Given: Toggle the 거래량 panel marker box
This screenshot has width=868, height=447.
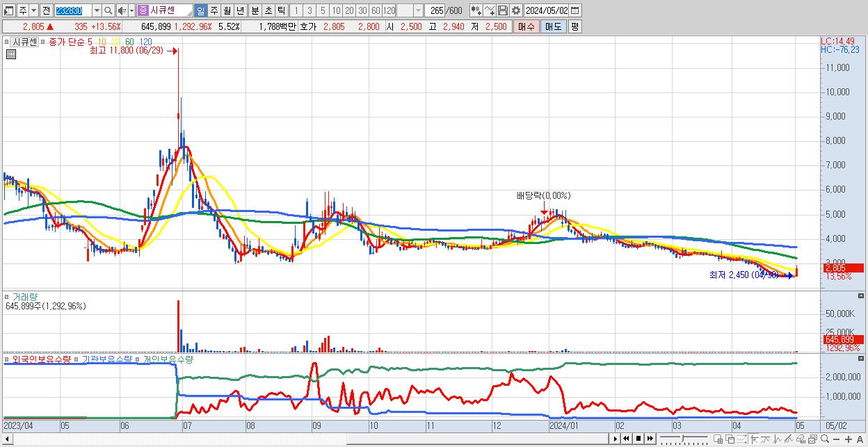Looking at the screenshot, I should coord(8,297).
